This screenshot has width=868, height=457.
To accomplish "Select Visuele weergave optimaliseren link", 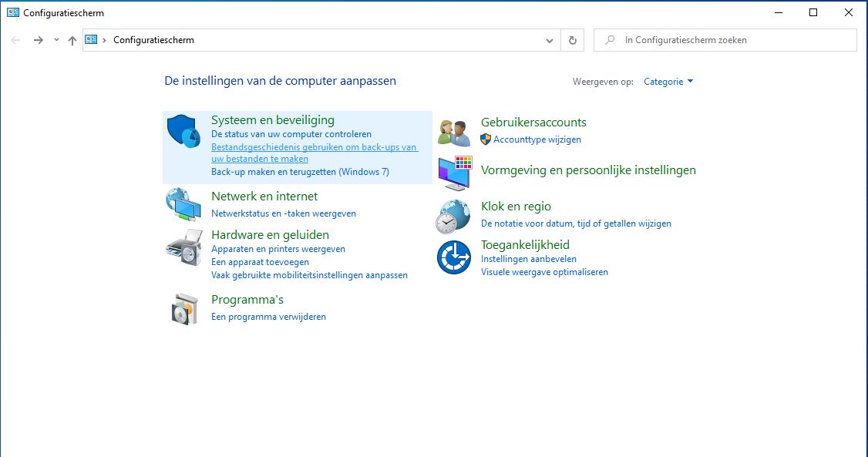I will point(544,271).
